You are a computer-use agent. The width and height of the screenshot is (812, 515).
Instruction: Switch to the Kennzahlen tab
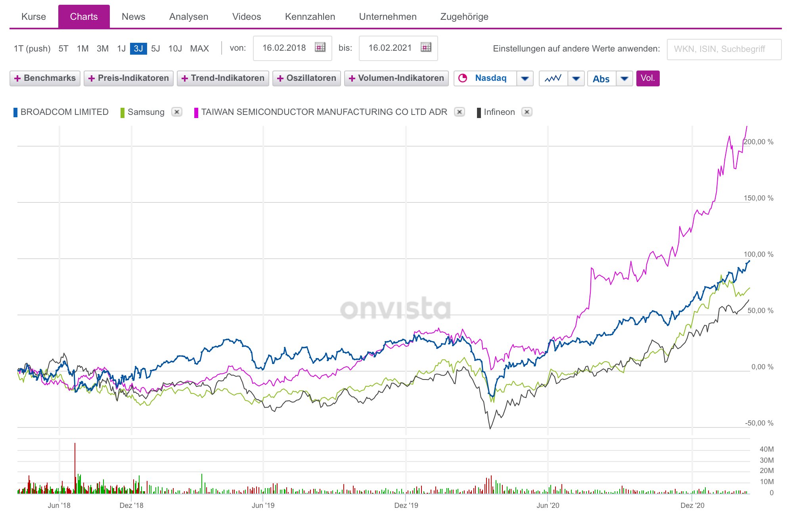310,17
